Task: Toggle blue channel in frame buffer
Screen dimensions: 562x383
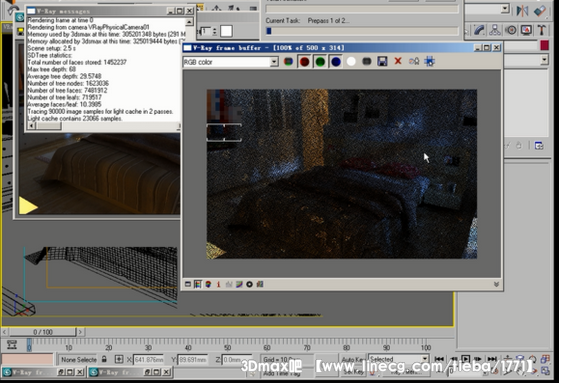Action: click(x=335, y=62)
